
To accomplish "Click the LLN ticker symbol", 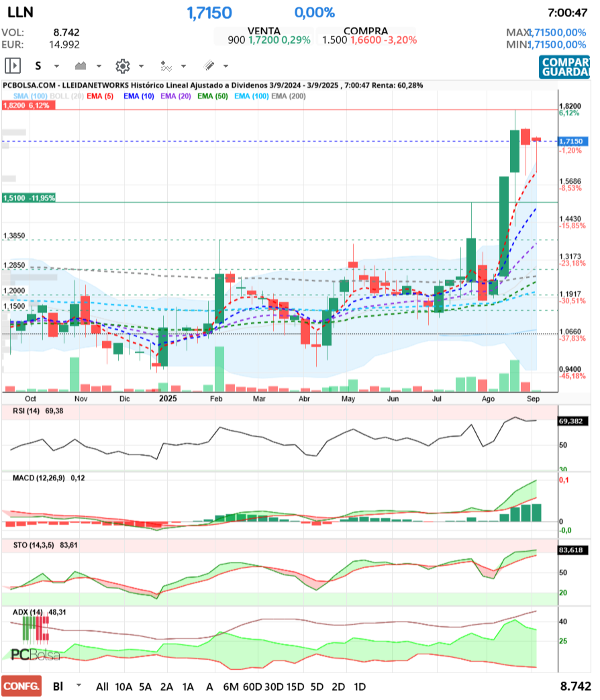I will pos(21,12).
